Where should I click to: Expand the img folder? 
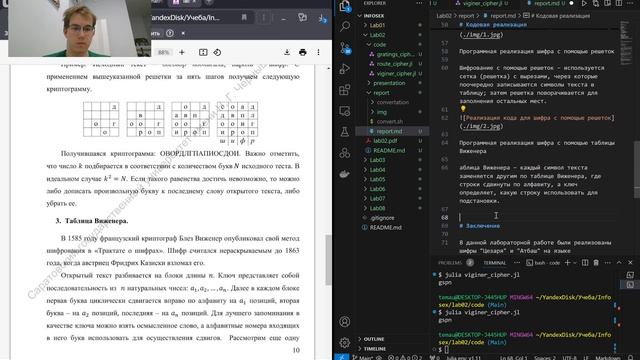click(x=382, y=112)
